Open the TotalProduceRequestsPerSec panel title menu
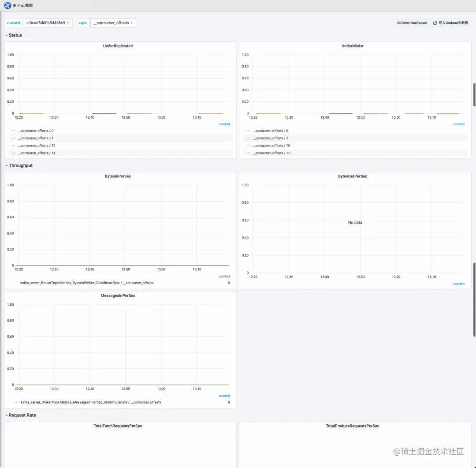Screen dimensions: 476x468 [x=353, y=426]
